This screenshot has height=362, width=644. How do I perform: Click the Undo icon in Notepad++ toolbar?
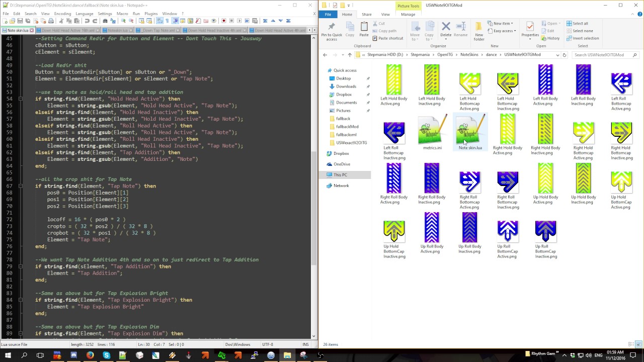click(x=87, y=21)
